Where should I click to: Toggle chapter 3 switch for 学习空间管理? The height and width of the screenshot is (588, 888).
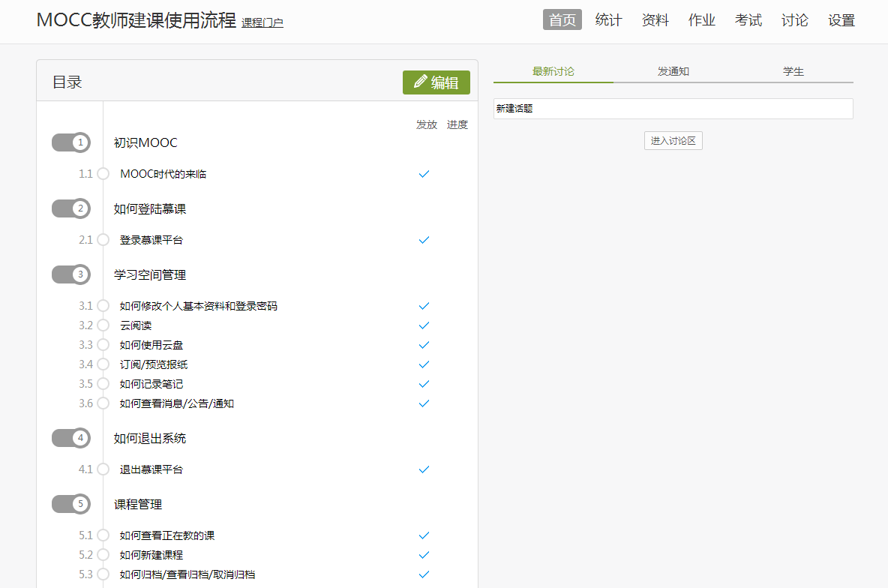(x=70, y=274)
